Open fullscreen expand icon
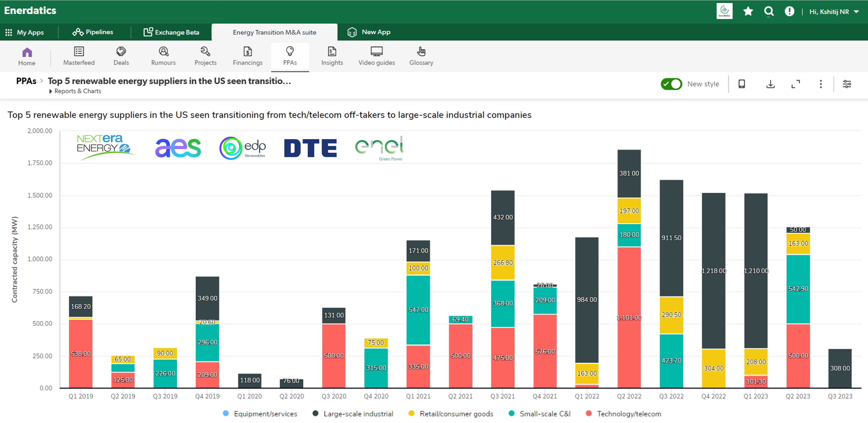This screenshot has height=423, width=868. 795,84
